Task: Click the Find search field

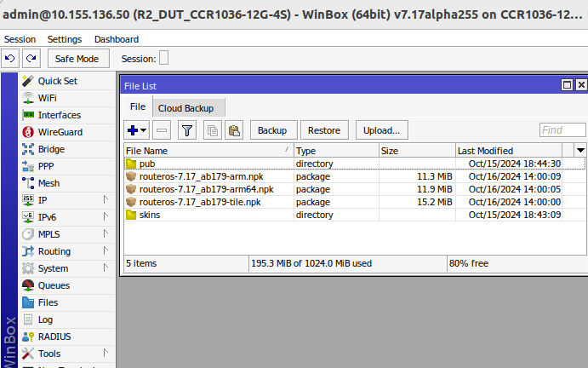Action: pyautogui.click(x=562, y=130)
